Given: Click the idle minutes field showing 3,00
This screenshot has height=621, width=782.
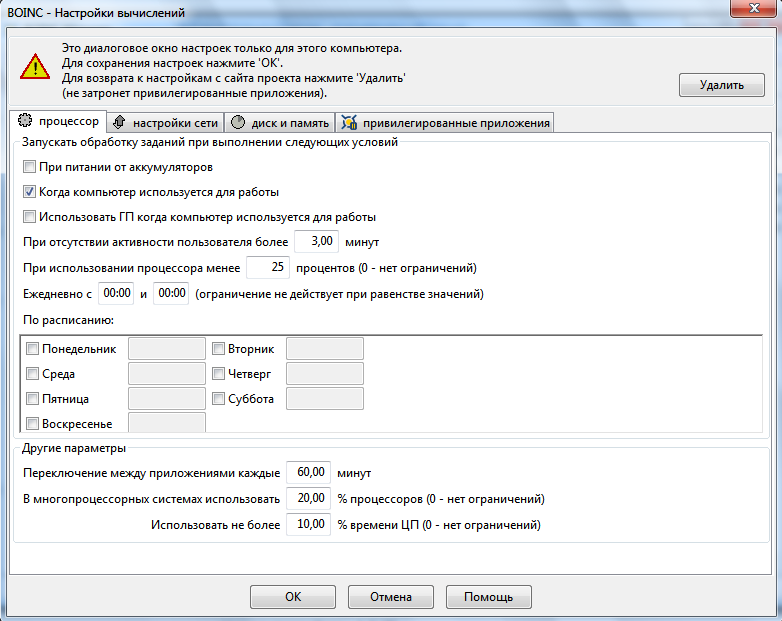Looking at the screenshot, I should tap(317, 241).
